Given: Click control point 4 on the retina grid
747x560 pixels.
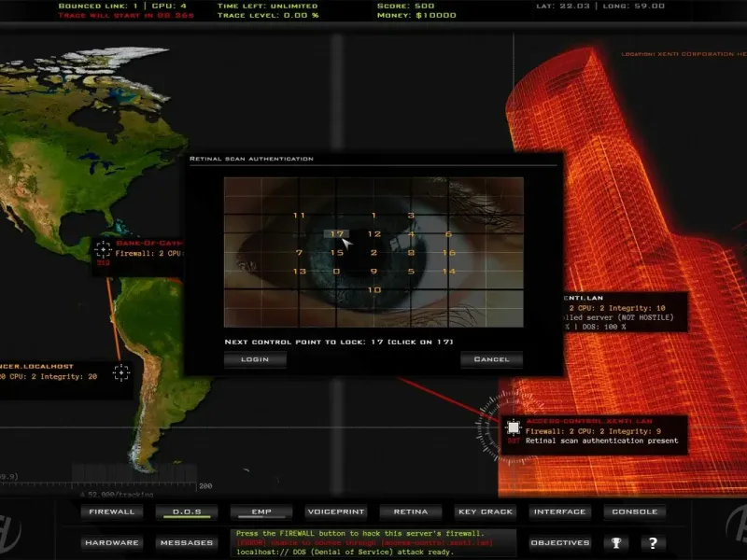Looking at the screenshot, I should pyautogui.click(x=411, y=234).
